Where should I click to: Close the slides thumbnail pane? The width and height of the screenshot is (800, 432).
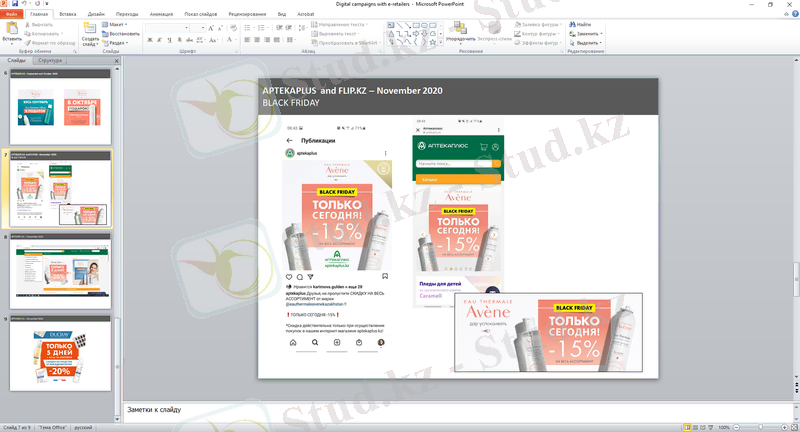pos(117,61)
